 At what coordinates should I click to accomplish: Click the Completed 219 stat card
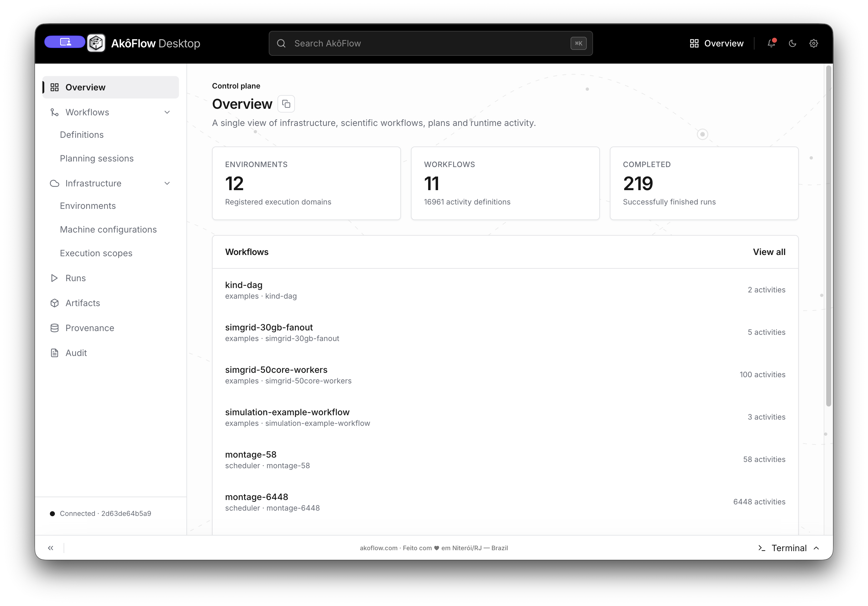tap(704, 183)
